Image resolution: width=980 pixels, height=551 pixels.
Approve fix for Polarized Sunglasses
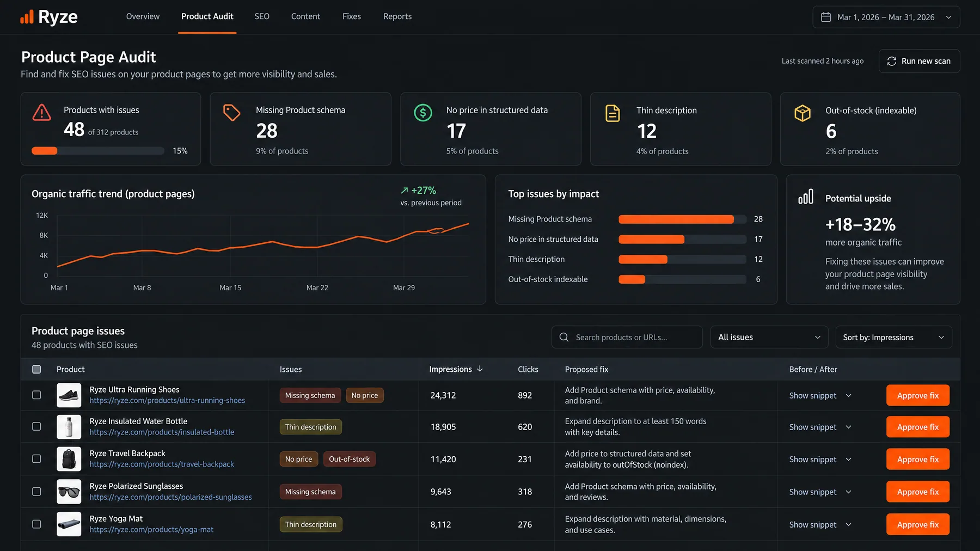click(918, 492)
